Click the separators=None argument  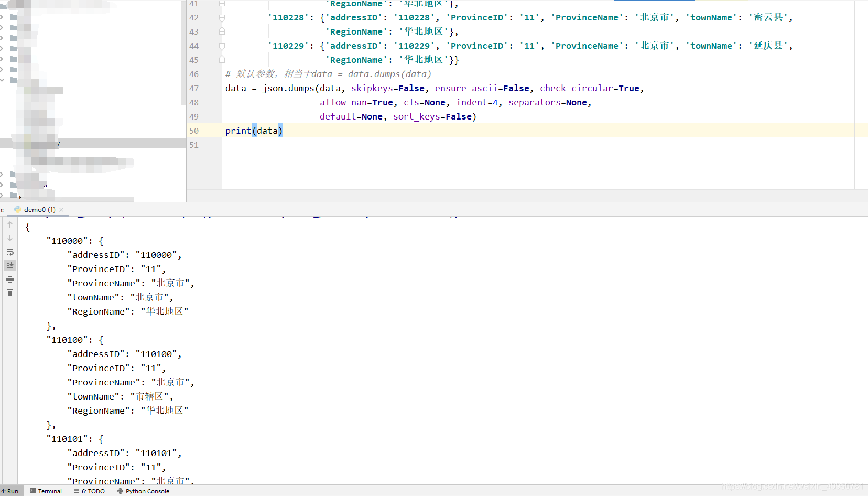pos(548,102)
